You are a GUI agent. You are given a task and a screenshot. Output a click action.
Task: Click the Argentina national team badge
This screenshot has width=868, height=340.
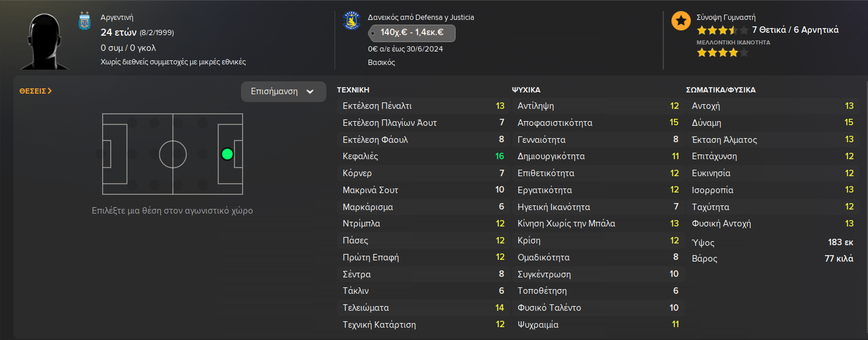[x=85, y=22]
